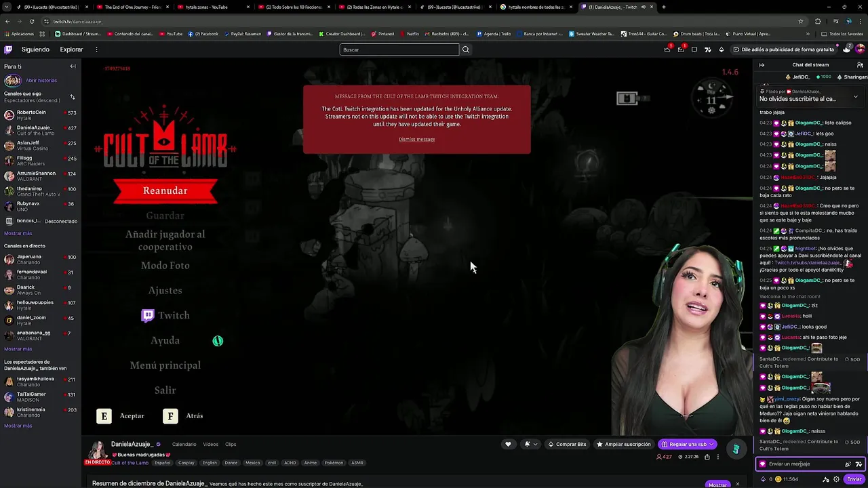Open Fillsgg channel in sidebar
Viewport: 868px width, 488px height.
pos(41,161)
